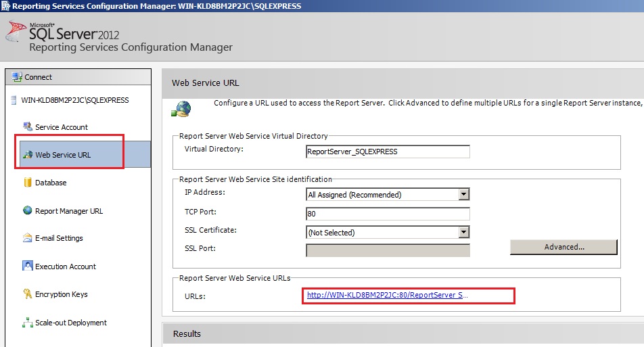Viewport: 644px width, 347px height.
Task: Select the Database sidebar item
Action: pyautogui.click(x=51, y=183)
